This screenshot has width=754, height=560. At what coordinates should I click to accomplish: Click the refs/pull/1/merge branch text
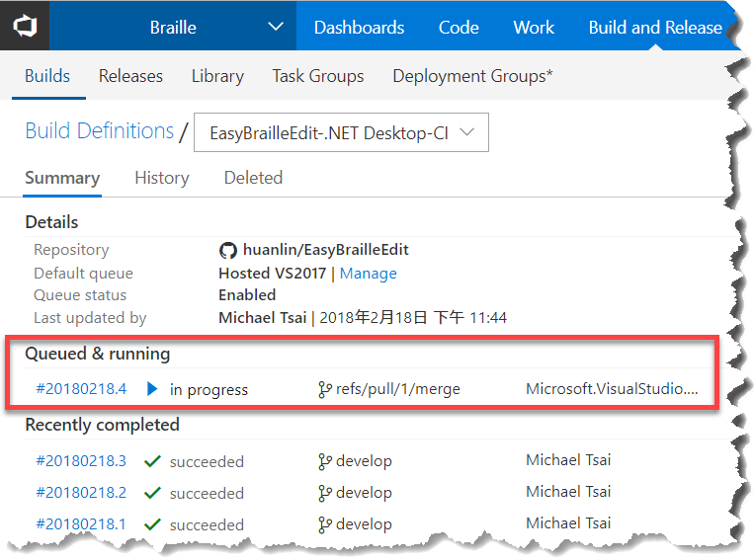click(x=397, y=388)
